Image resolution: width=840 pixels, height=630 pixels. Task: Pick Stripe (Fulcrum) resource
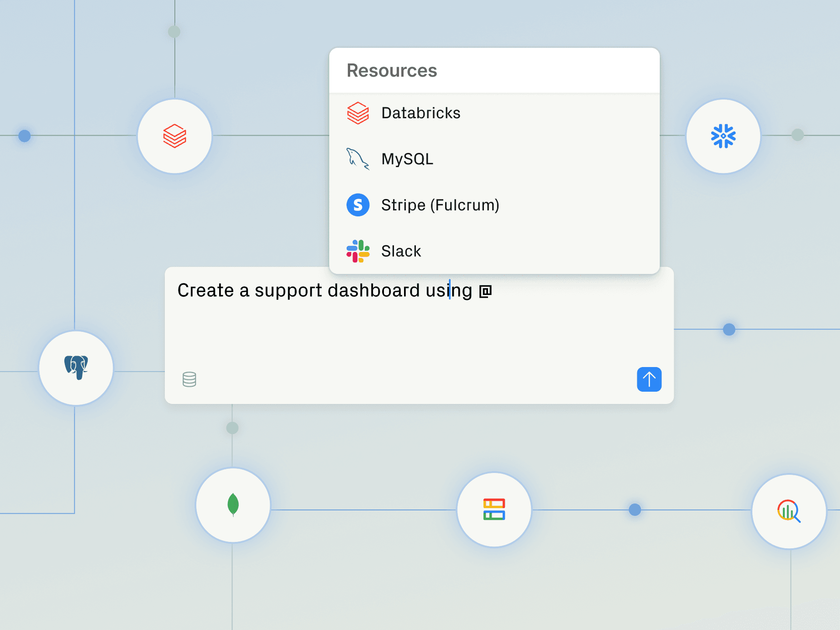point(494,205)
